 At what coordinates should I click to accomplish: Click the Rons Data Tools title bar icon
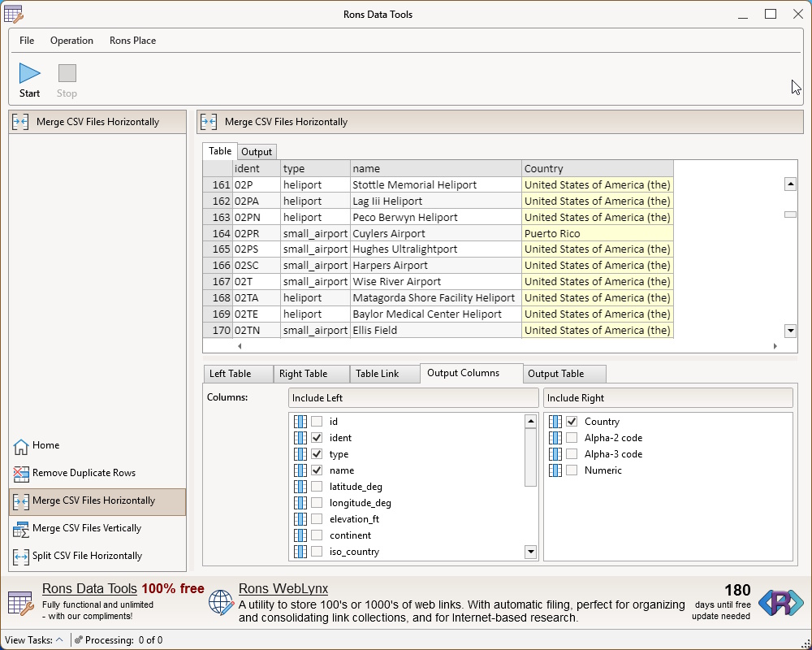click(x=14, y=14)
